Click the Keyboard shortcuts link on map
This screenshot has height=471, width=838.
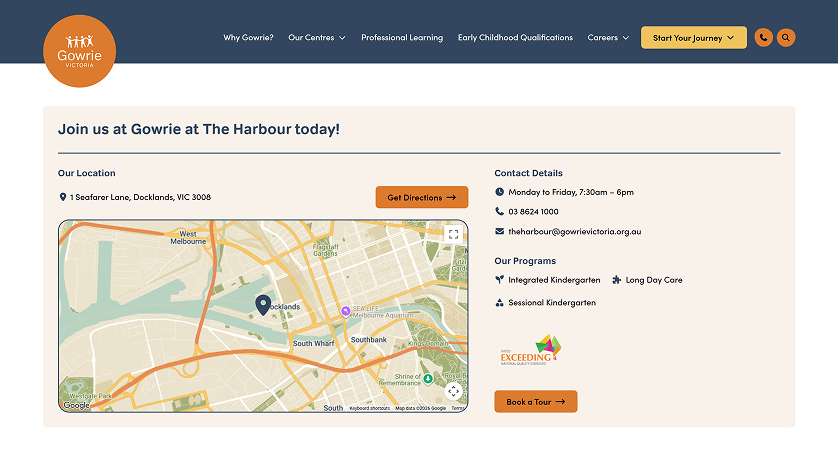(369, 408)
